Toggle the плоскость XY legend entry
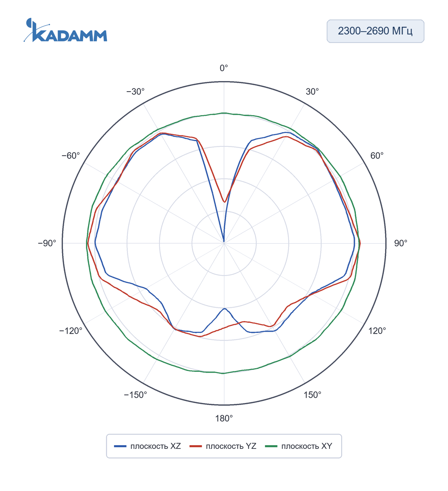This screenshot has width=448, height=491. [299, 446]
